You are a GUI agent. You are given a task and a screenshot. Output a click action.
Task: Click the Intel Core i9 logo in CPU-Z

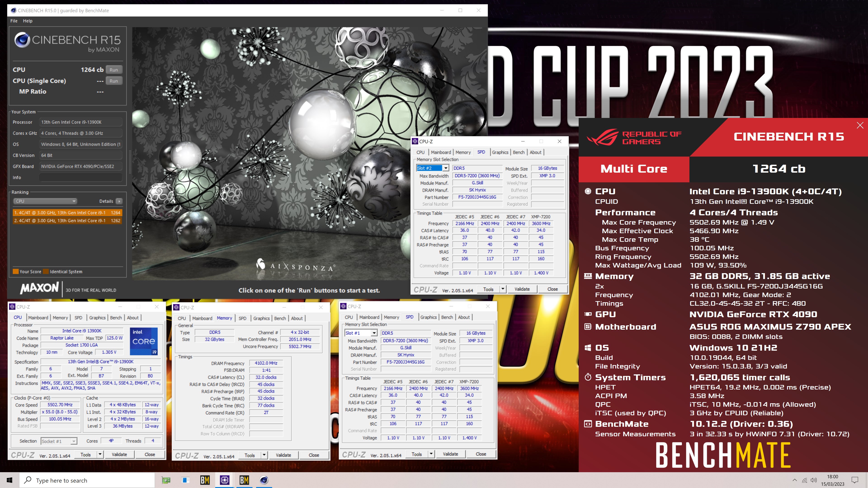click(144, 341)
